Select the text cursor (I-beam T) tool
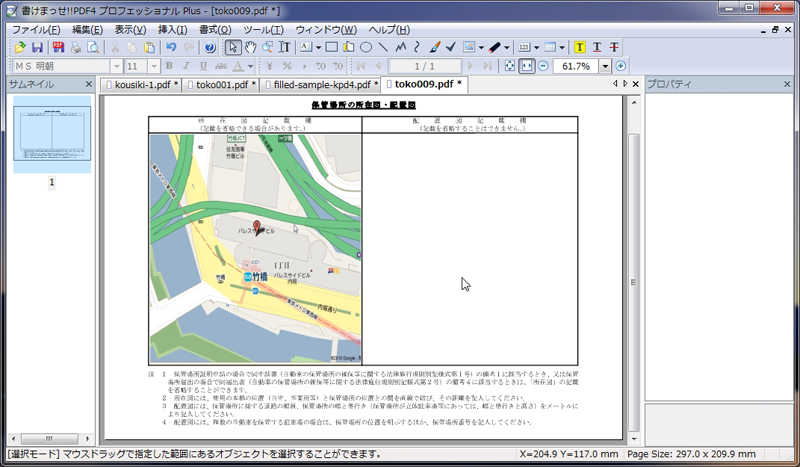This screenshot has width=800, height=467. click(x=285, y=47)
